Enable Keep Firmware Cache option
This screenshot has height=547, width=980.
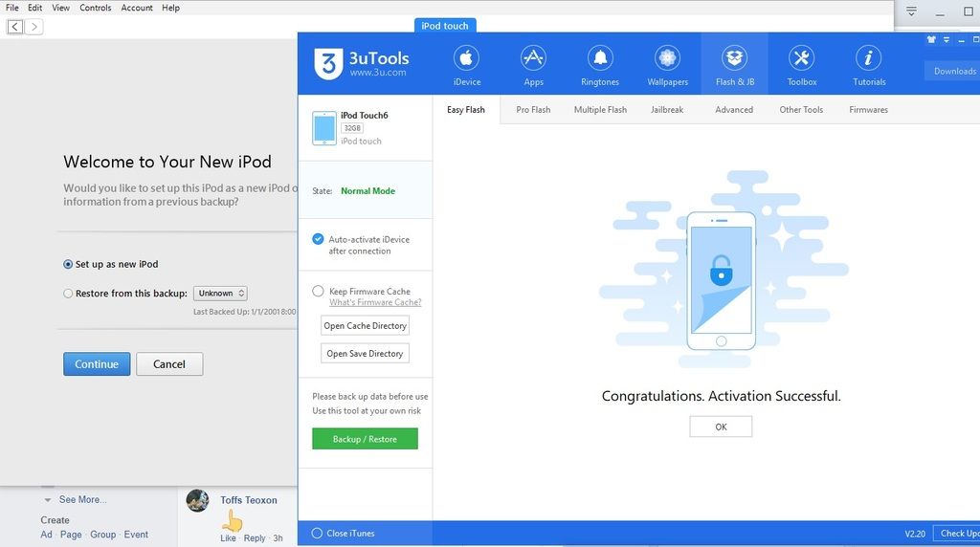coord(318,292)
